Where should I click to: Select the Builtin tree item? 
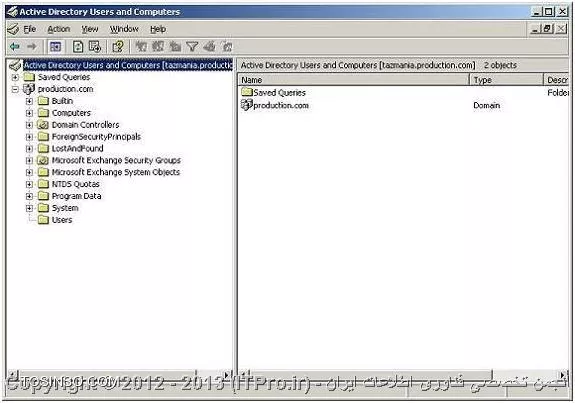(x=62, y=101)
